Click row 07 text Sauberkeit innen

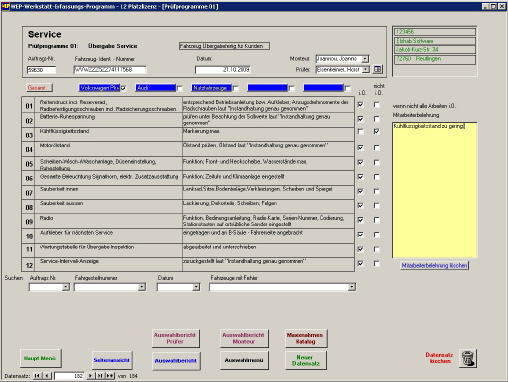click(x=59, y=189)
